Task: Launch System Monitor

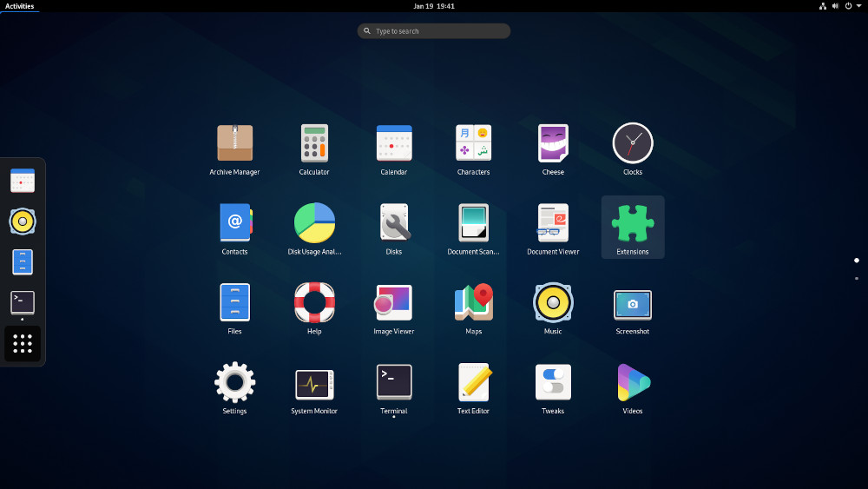Action: [314, 387]
